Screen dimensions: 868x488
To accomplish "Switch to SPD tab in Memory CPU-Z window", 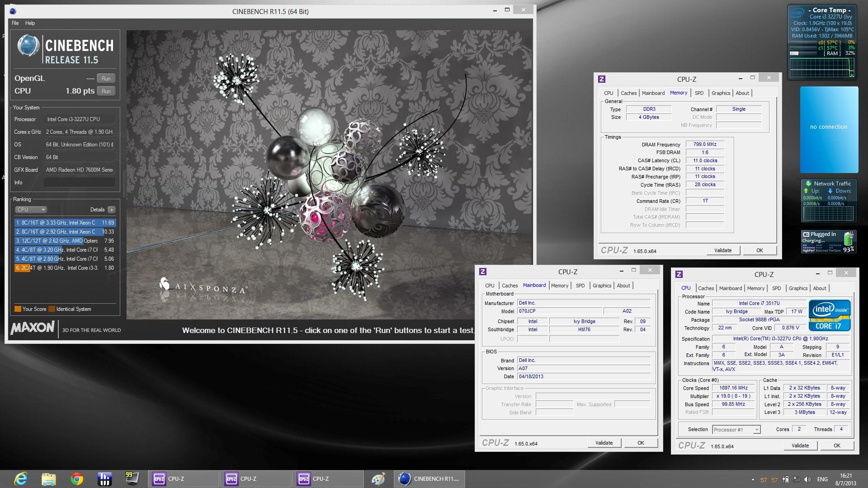I will point(699,93).
